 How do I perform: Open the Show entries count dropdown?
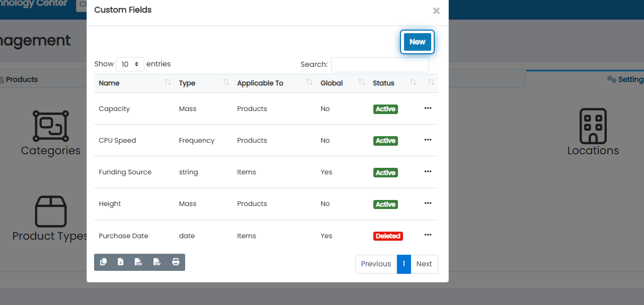(x=130, y=64)
